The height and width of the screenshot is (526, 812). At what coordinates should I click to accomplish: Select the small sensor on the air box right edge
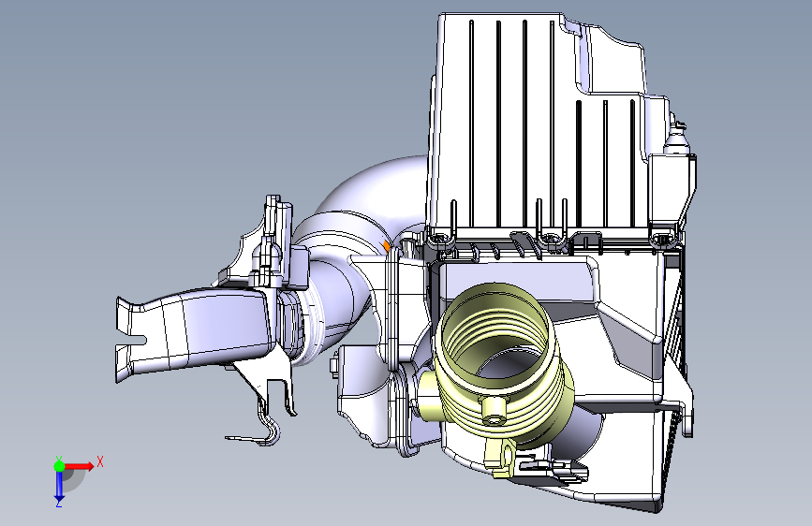click(676, 138)
